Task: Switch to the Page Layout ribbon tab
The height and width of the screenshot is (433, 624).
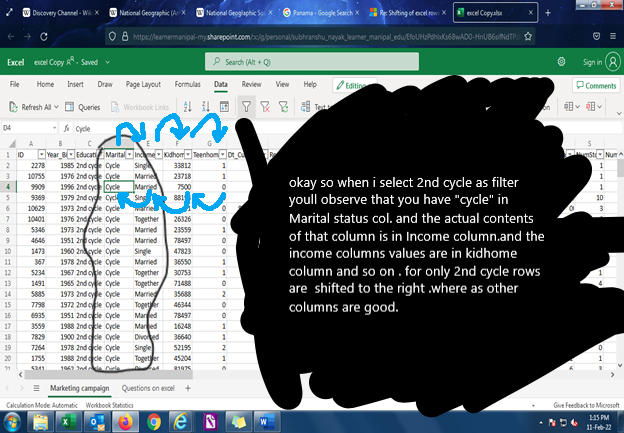Action: click(143, 84)
